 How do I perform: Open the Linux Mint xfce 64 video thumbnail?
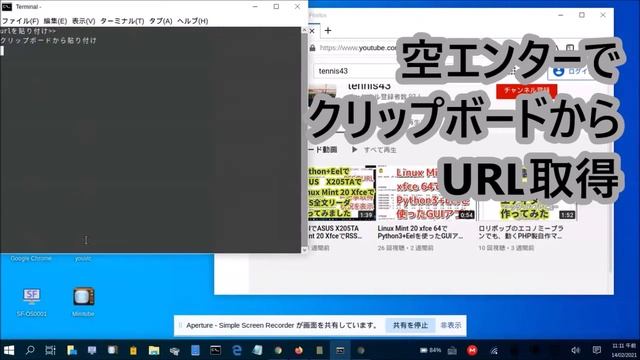tap(426, 193)
